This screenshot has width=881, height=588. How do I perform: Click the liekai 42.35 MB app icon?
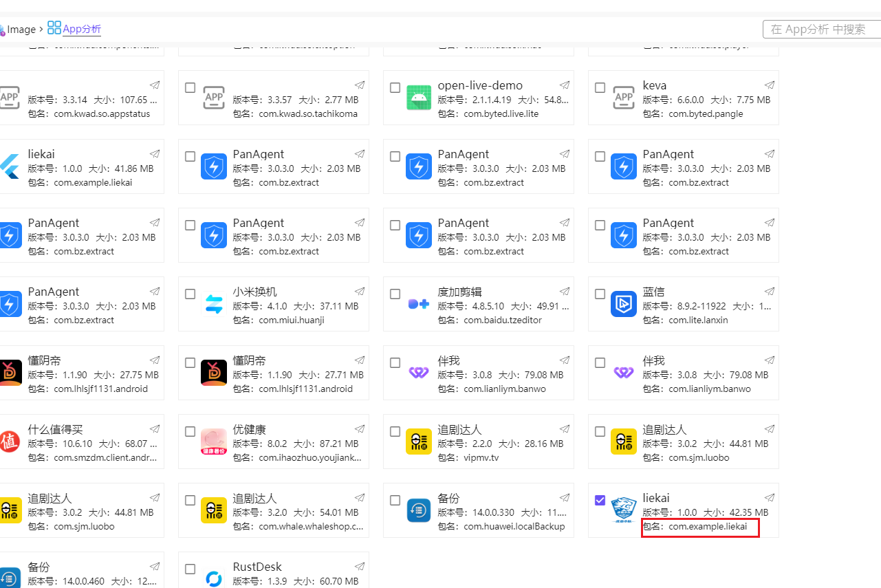(x=624, y=510)
